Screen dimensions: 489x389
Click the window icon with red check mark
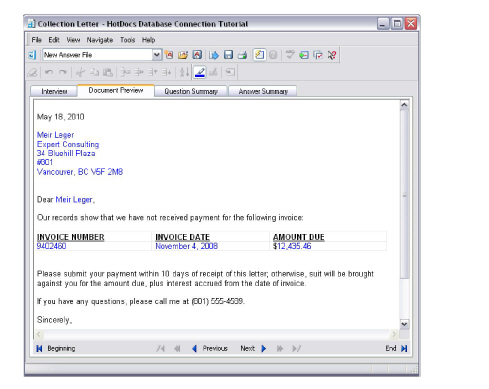point(318,55)
